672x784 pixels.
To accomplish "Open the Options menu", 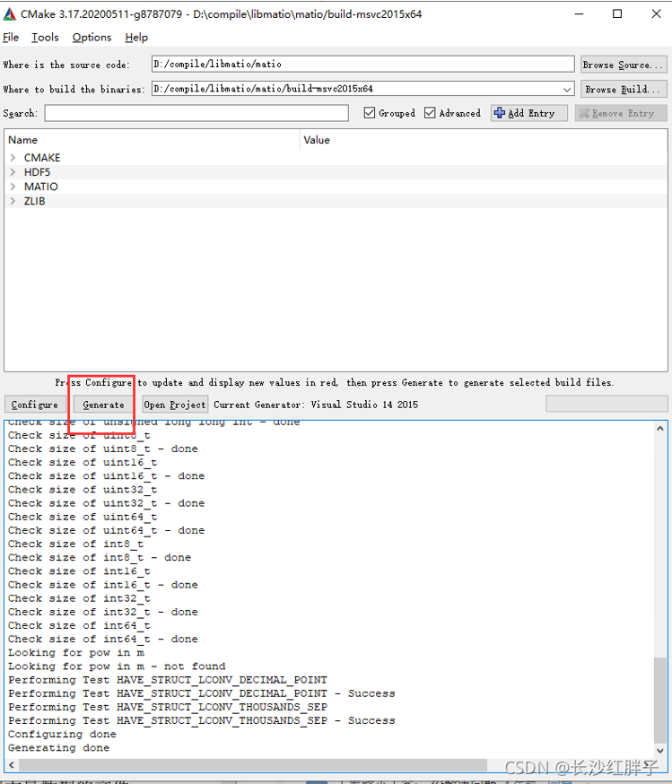I will pyautogui.click(x=92, y=38).
